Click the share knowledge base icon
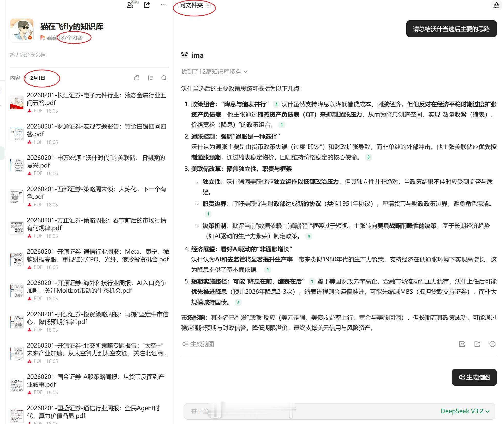Screen dimensions: 504x424 point(147,5)
